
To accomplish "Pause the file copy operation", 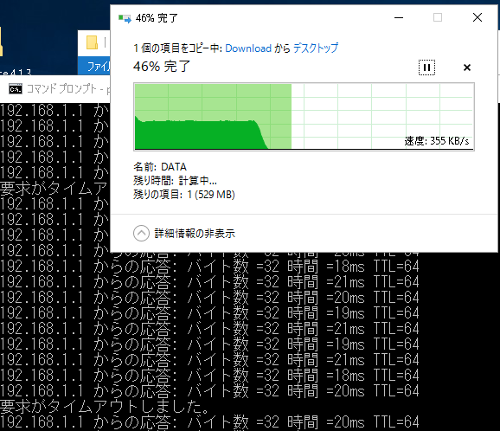I will tap(427, 68).
